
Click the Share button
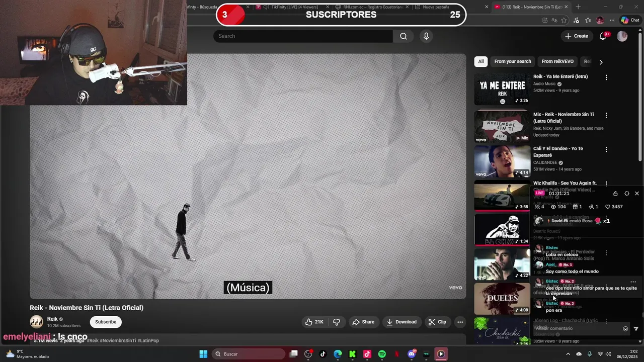(363, 322)
